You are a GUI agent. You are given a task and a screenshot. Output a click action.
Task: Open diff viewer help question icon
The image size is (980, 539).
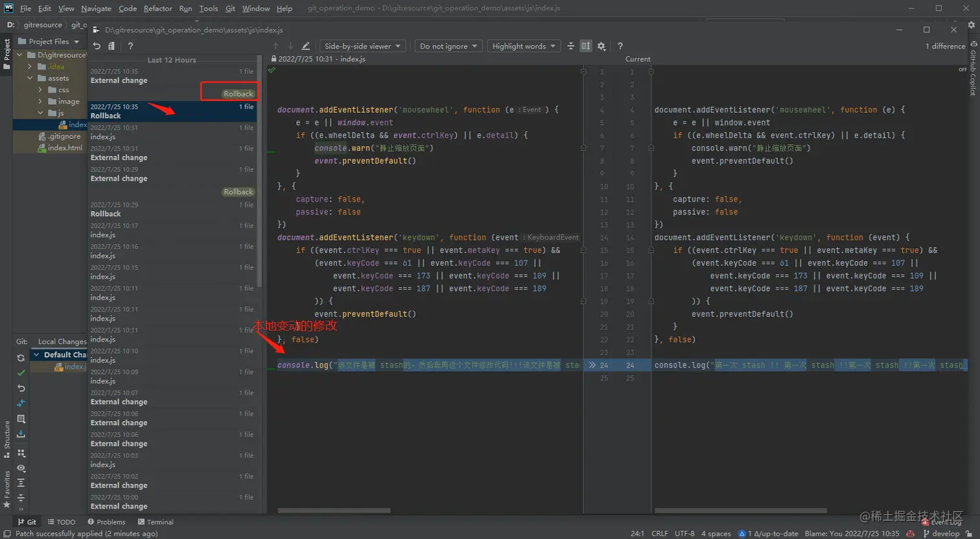pos(620,46)
